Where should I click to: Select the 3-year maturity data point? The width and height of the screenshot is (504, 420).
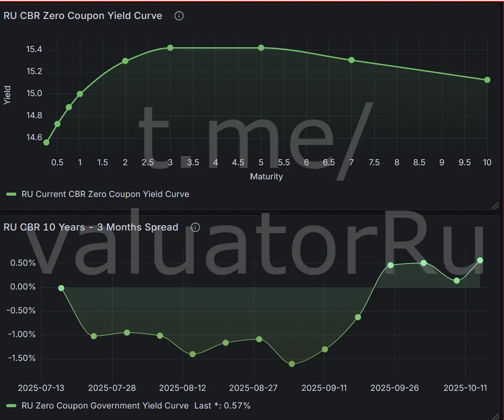tap(170, 48)
